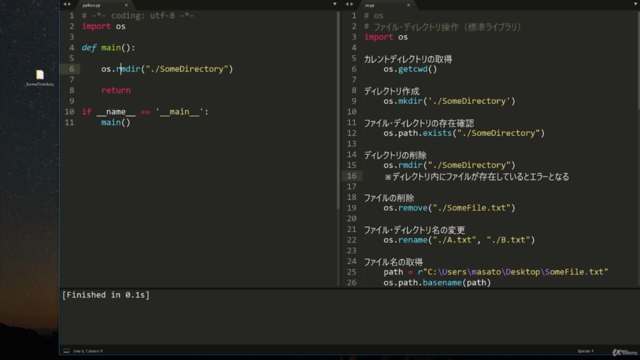Image resolution: width=640 pixels, height=360 pixels.
Task: Open the Spaces: 4 indentation setting
Action: click(x=585, y=351)
